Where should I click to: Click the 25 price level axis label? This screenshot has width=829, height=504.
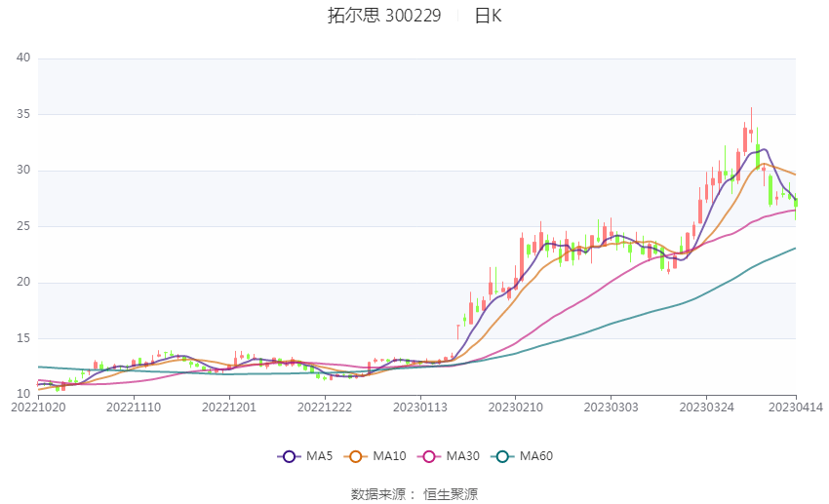pyautogui.click(x=24, y=226)
